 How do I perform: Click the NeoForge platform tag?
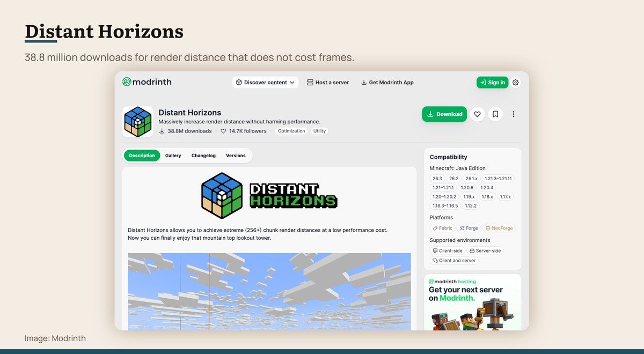[499, 228]
